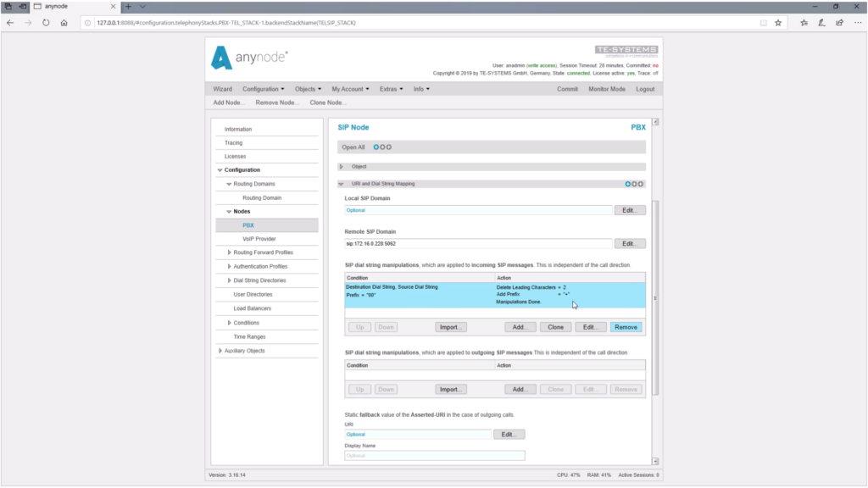
Task: Click Remove Node...
Action: point(277,103)
